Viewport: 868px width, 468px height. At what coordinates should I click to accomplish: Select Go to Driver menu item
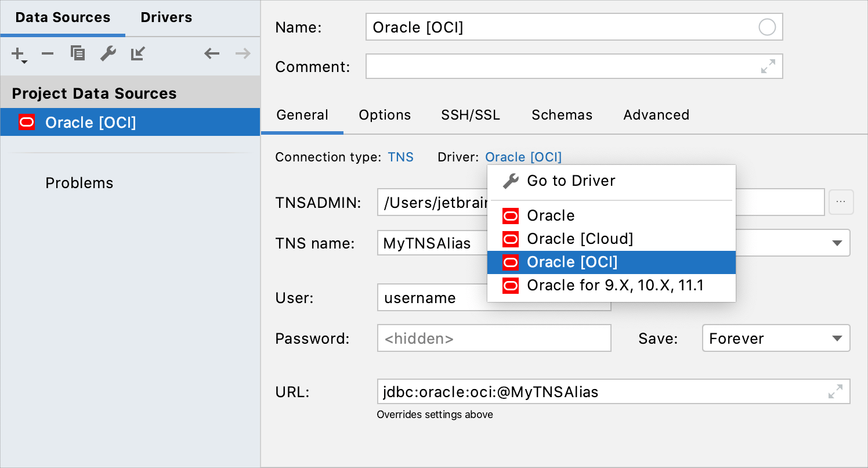(571, 181)
